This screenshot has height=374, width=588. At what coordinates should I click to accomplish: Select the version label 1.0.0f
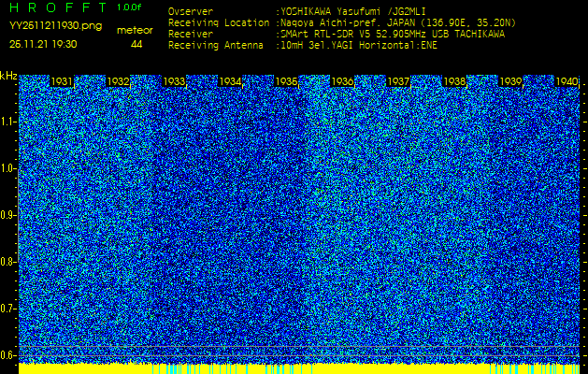tap(129, 7)
